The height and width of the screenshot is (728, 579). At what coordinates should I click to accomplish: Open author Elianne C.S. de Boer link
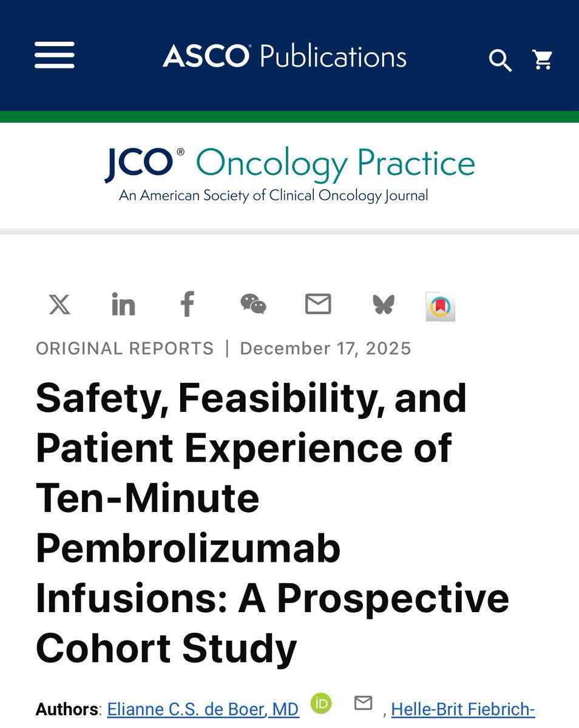point(203,709)
